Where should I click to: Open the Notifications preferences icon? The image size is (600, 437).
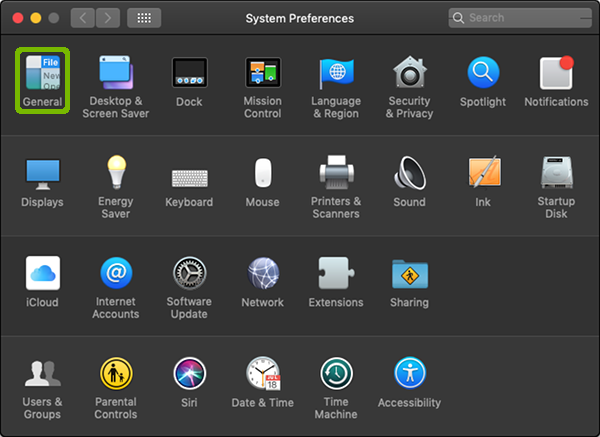point(556,73)
